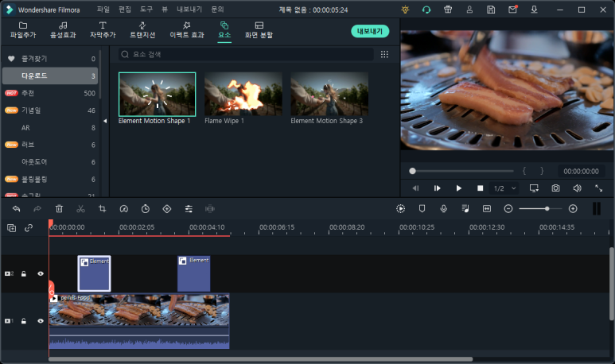
Task: Stop the preview playback
Action: coord(480,188)
